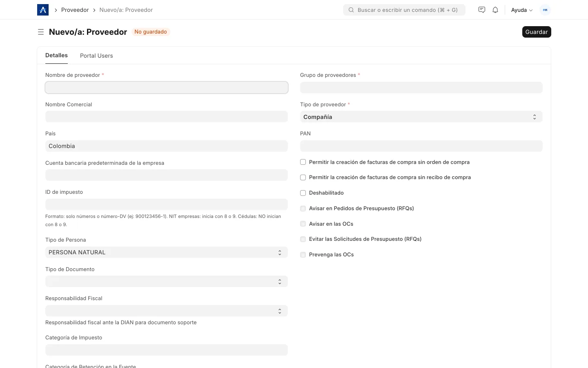This screenshot has height=368, width=588.
Task: Focus the ID de impuesto field
Action: pos(167,204)
